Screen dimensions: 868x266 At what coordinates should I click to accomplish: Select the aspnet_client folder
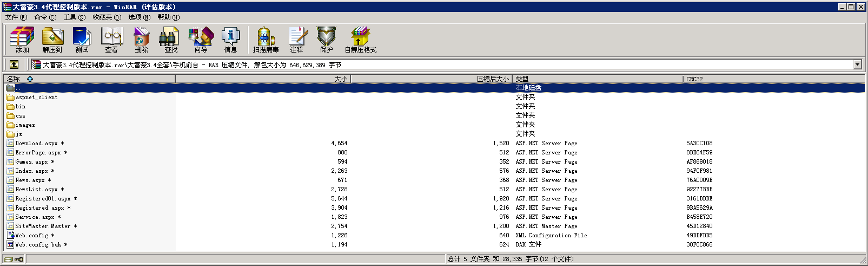pyautogui.click(x=36, y=98)
